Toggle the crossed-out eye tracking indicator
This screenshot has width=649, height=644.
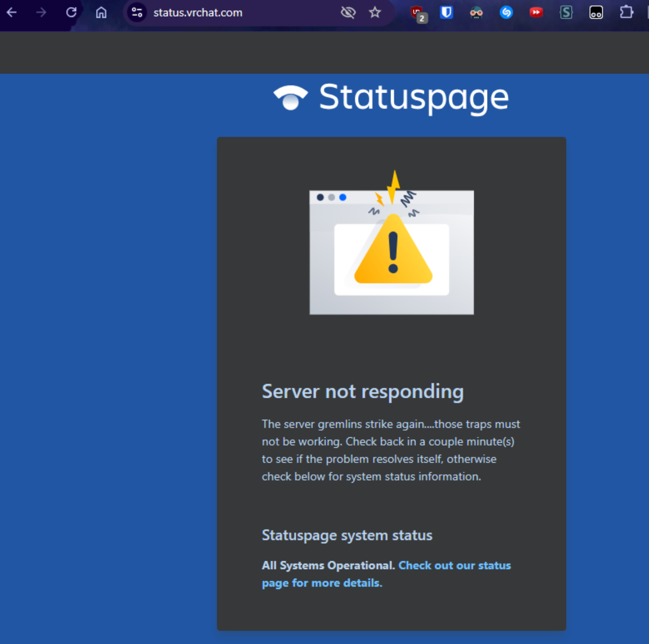coord(348,13)
